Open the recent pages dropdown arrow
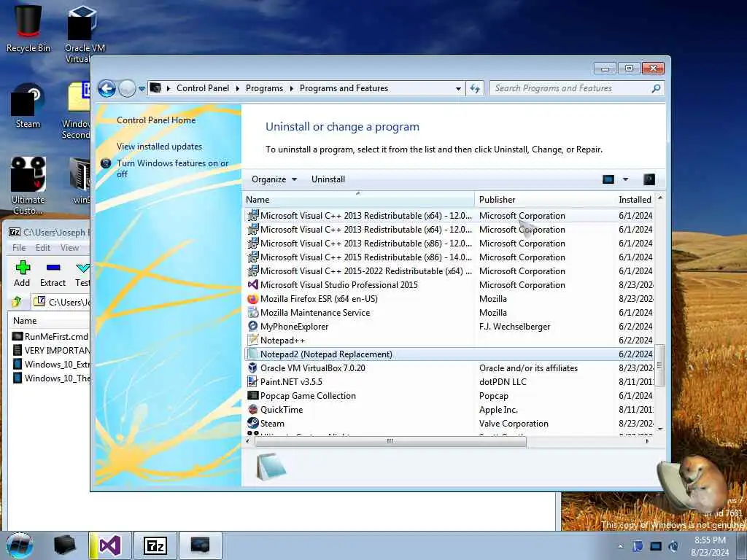This screenshot has height=560, width=747. pyautogui.click(x=142, y=89)
